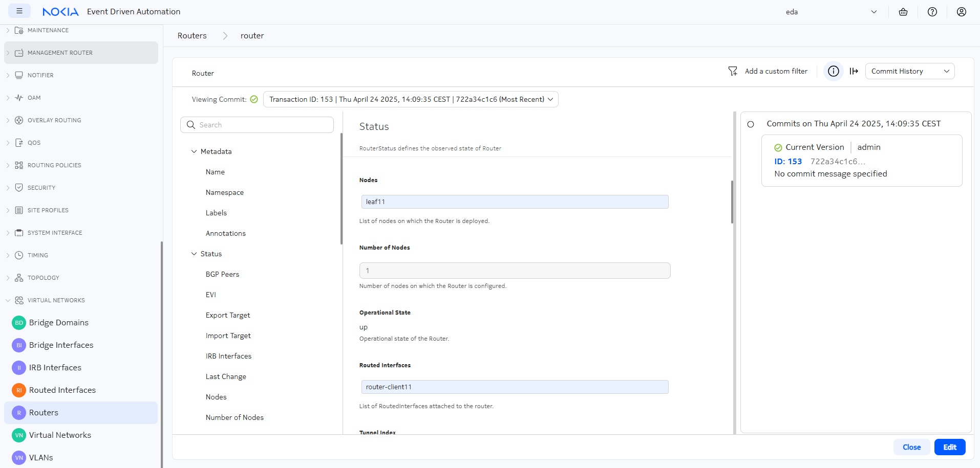Image resolution: width=980 pixels, height=468 pixels.
Task: Go to Routers breadcrumb link
Action: [192, 36]
